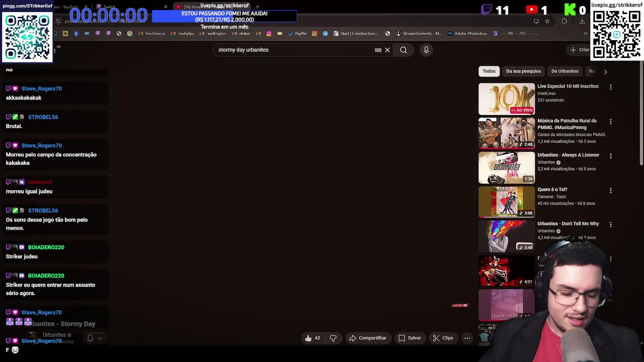Open options menu for Don't Tell Me Why
Viewport: 644px width, 362px height.
[611, 225]
